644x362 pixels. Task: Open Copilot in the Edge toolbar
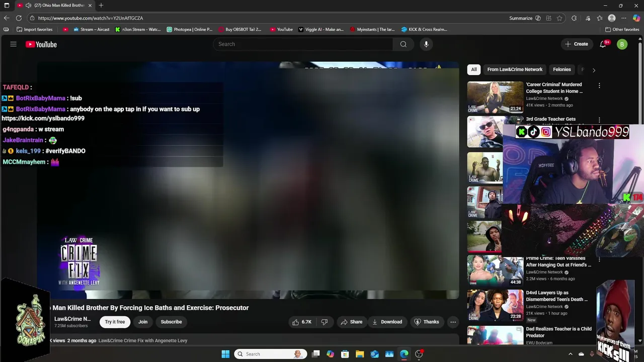pyautogui.click(x=636, y=18)
